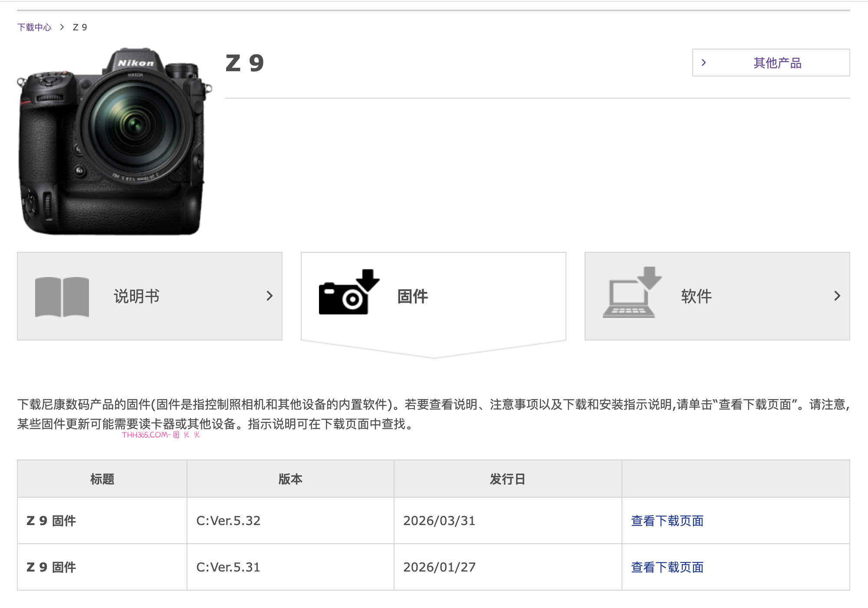The image size is (868, 608).
Task: Click the firmware description paragraph starting 下载尼康数码产品
Action: (434, 414)
